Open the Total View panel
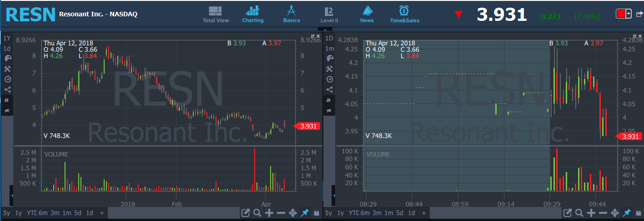The width and height of the screenshot is (644, 221). click(216, 15)
